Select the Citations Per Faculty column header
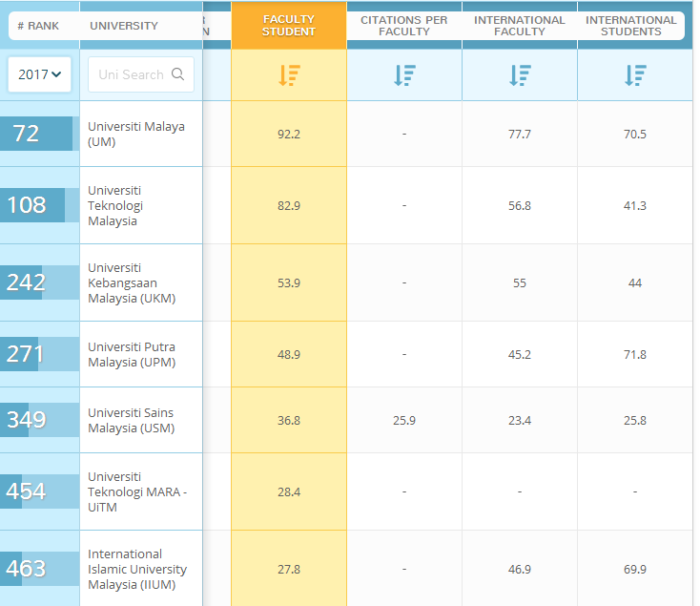This screenshot has height=606, width=700. click(404, 26)
